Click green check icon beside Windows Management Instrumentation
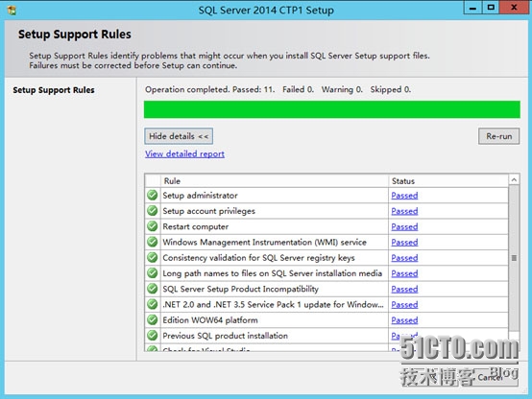The width and height of the screenshot is (532, 399). [x=153, y=242]
